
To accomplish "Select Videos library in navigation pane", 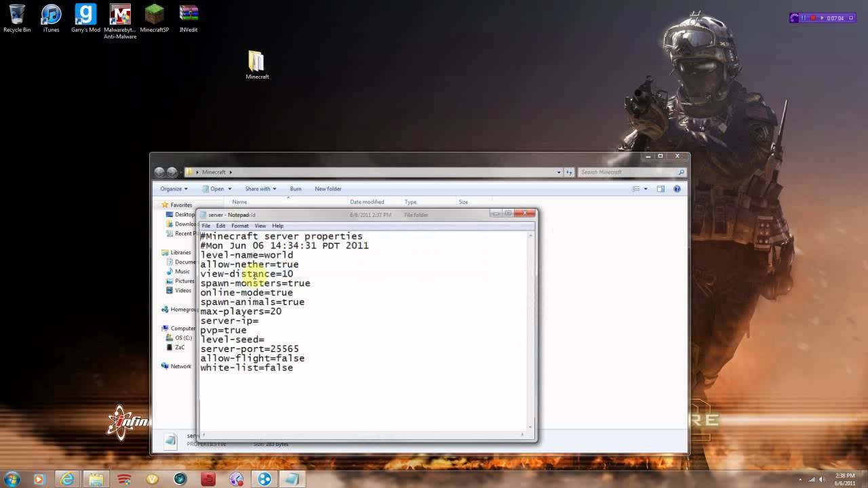I will tap(179, 290).
